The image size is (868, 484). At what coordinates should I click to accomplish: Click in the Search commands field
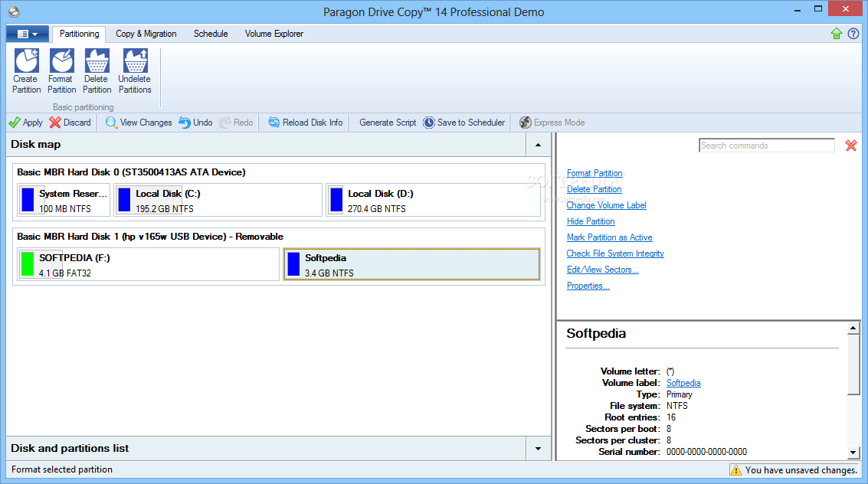pyautogui.click(x=767, y=146)
